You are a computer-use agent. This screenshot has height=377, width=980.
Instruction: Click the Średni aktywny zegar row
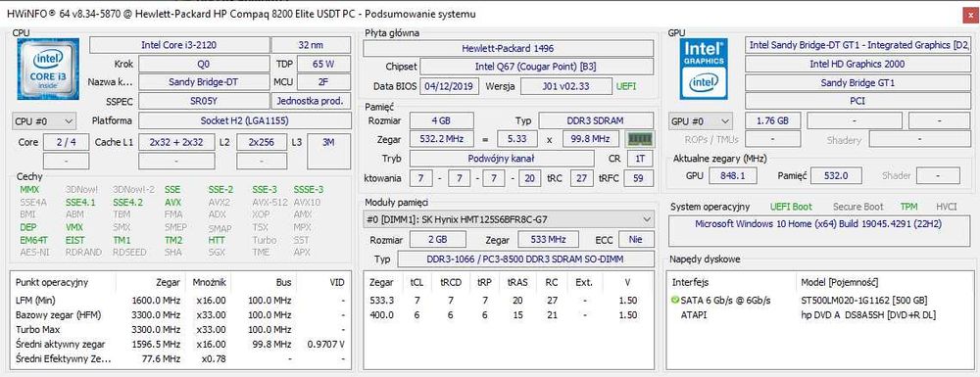(180, 344)
